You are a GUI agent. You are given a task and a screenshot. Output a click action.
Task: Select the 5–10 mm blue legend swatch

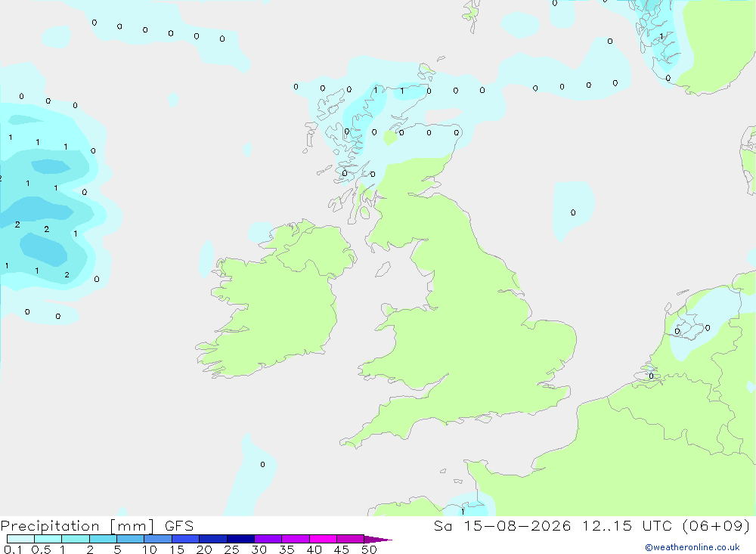point(130,539)
